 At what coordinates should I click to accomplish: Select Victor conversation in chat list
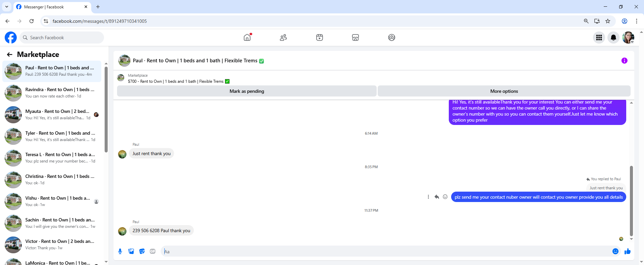[52, 245]
